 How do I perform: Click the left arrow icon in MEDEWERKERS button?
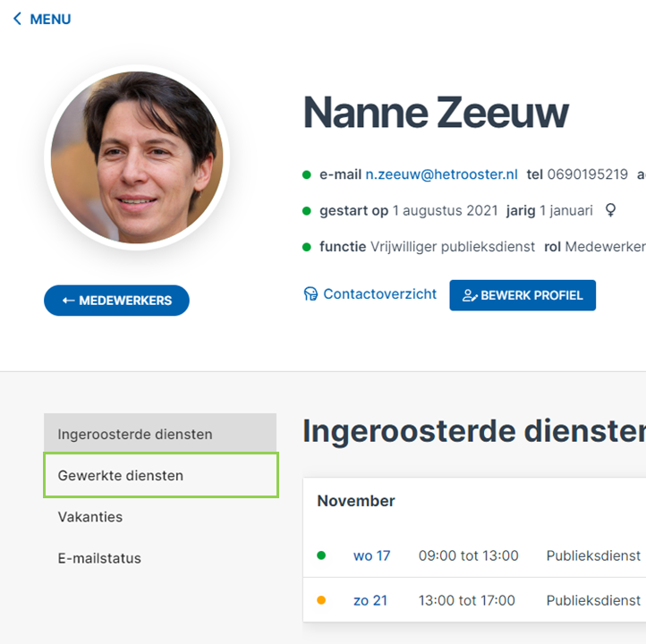coord(68,301)
